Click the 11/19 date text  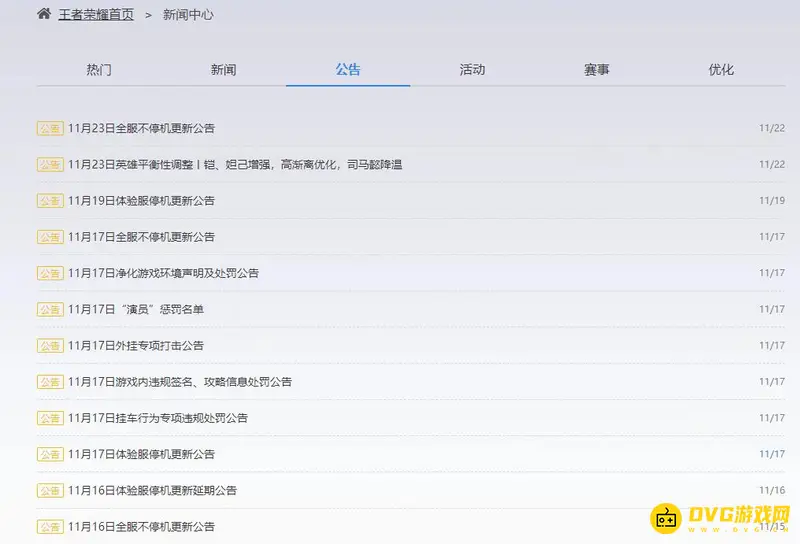tap(772, 201)
